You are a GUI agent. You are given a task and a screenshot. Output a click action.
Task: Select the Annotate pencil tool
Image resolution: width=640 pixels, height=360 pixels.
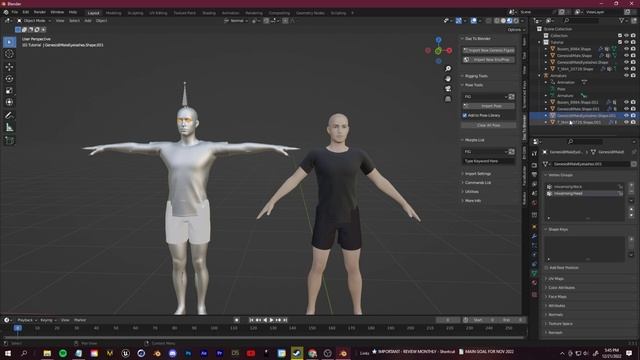tap(9, 116)
